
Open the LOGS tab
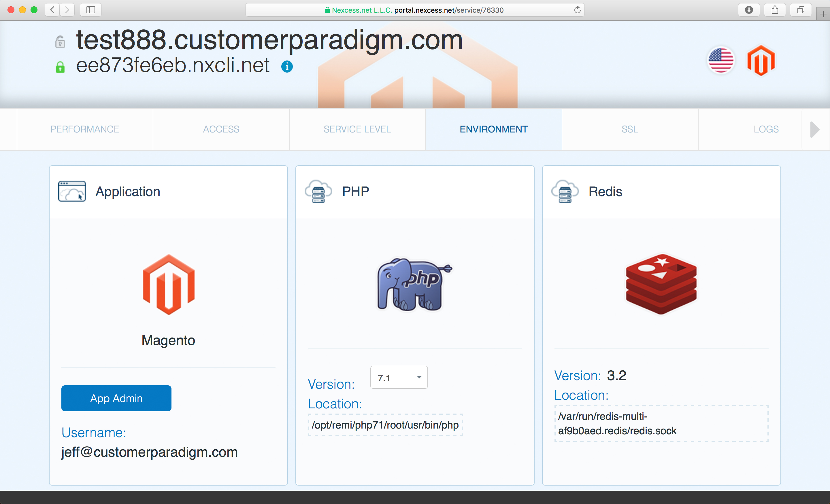click(766, 129)
